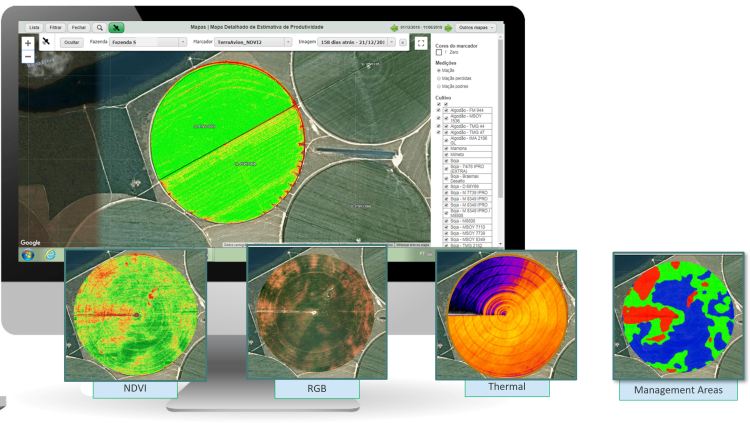
Task: Click the map zoom in plus icon
Action: coord(27,44)
